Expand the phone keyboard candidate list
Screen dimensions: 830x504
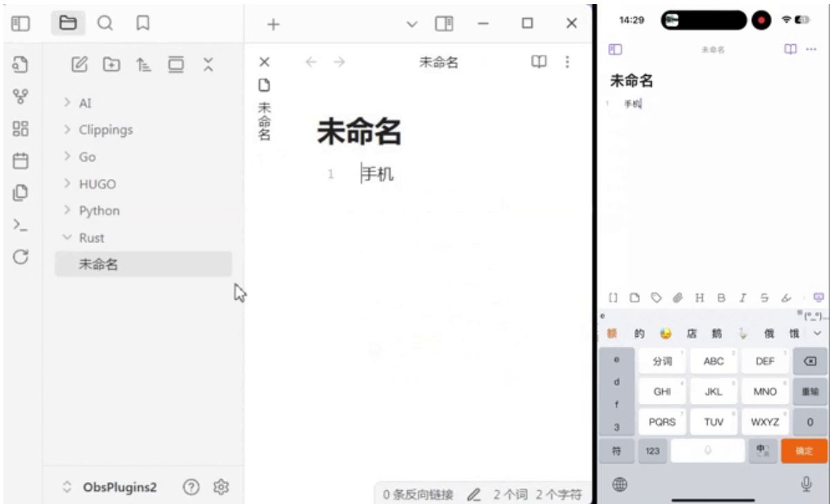(818, 333)
